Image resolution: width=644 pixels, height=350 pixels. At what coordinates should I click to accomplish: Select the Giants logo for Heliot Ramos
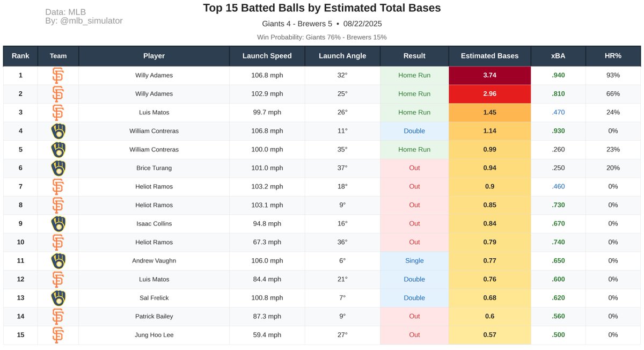coord(58,186)
